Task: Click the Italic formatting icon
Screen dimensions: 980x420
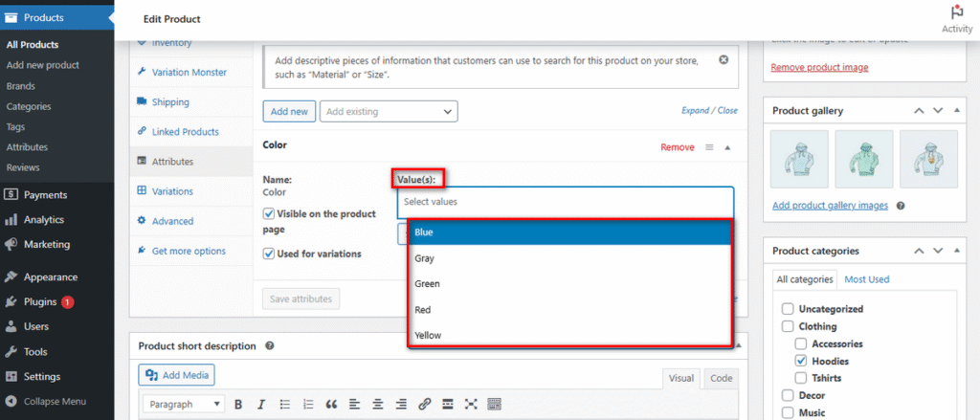Action: (x=261, y=404)
